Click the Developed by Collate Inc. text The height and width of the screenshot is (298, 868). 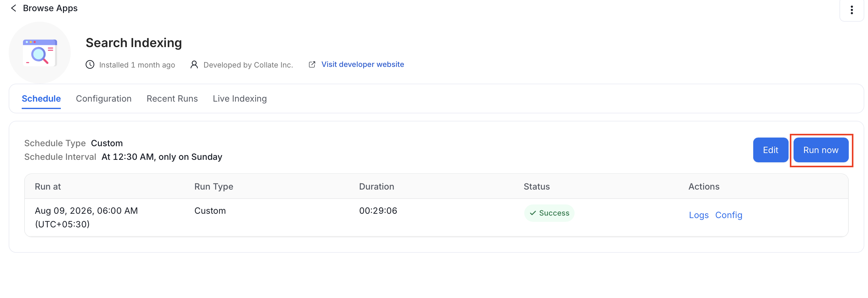point(248,65)
